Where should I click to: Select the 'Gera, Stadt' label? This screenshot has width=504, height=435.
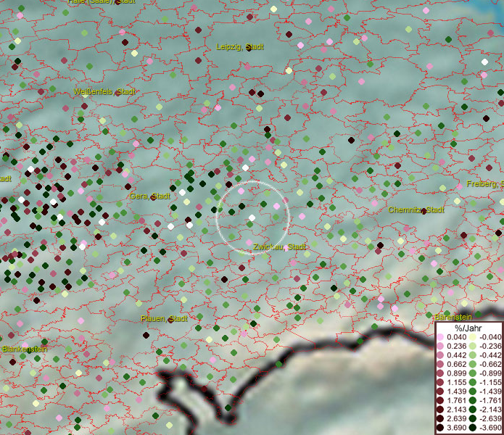coord(150,196)
